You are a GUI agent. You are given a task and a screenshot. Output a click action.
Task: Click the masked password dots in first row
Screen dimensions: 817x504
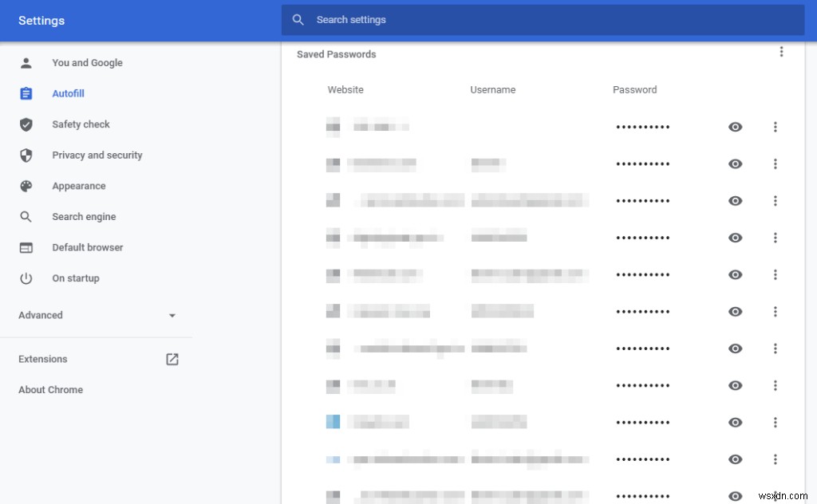(642, 127)
